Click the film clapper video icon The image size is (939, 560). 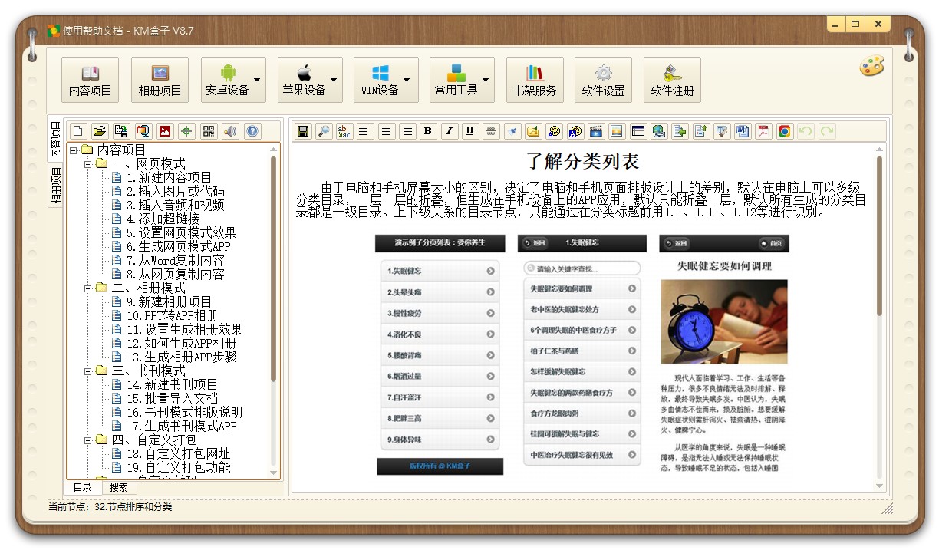pyautogui.click(x=595, y=131)
